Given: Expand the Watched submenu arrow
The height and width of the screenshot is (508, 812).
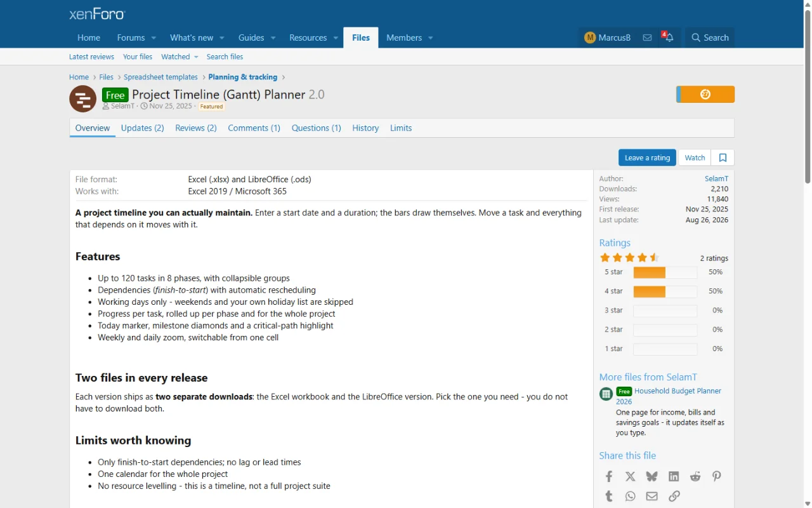Looking at the screenshot, I should click(196, 57).
